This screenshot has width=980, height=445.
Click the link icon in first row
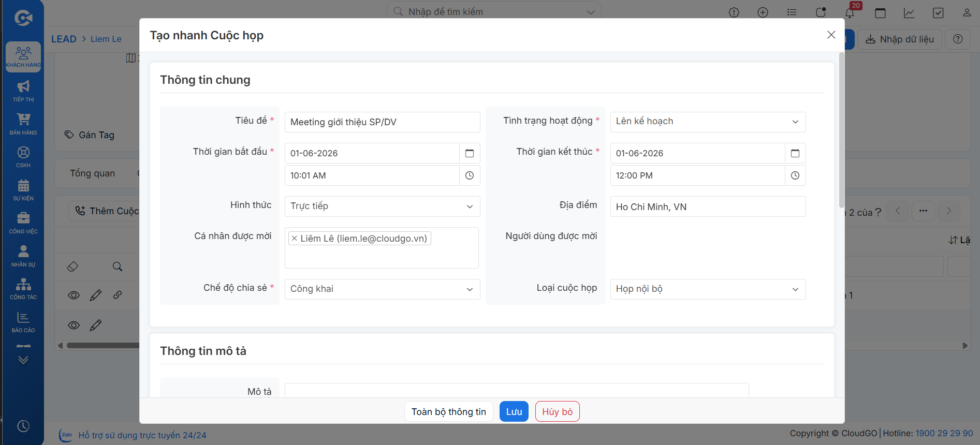[x=118, y=295]
